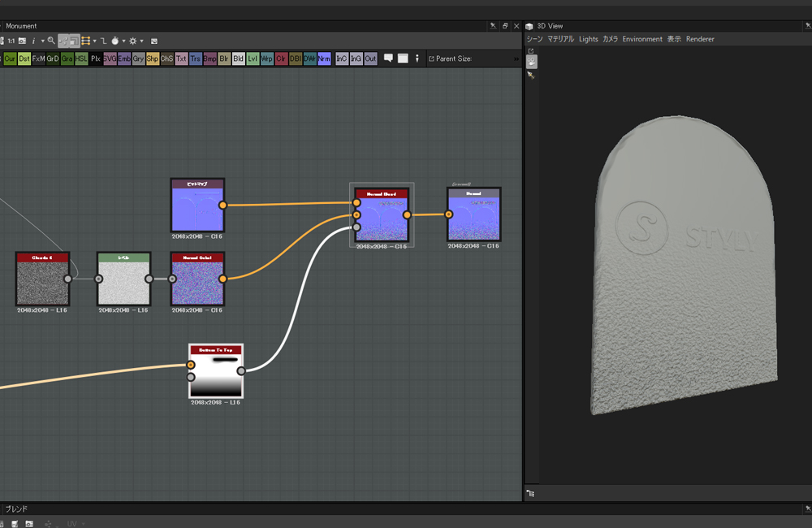Open the graph search magnifier
Image resolution: width=812 pixels, height=528 pixels.
point(50,41)
